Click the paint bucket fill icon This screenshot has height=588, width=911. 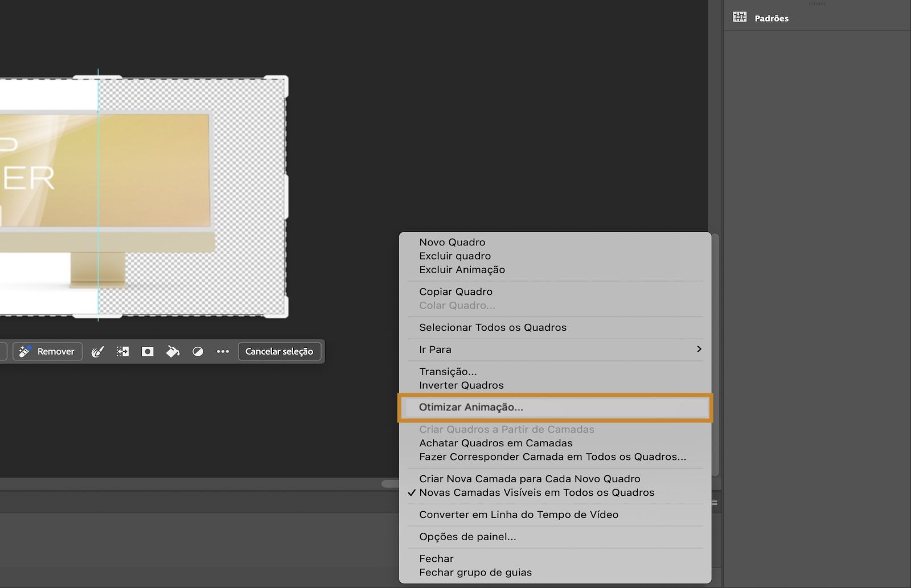pyautogui.click(x=173, y=352)
